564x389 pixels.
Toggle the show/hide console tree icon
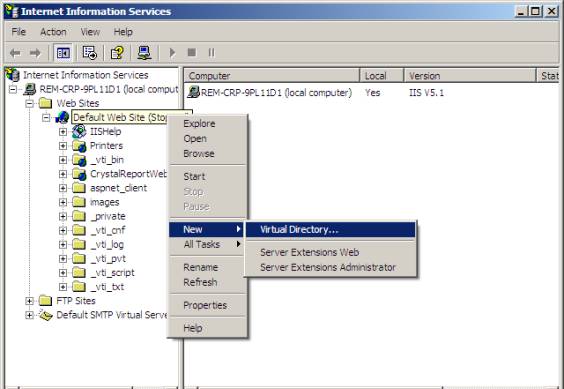(x=63, y=53)
